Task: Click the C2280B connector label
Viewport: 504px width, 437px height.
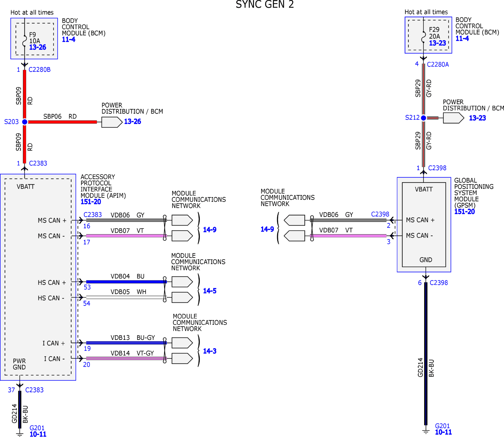Action: pyautogui.click(x=40, y=70)
